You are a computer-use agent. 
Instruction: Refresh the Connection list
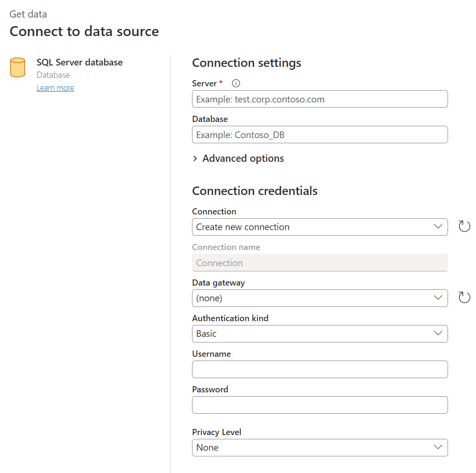coord(464,226)
